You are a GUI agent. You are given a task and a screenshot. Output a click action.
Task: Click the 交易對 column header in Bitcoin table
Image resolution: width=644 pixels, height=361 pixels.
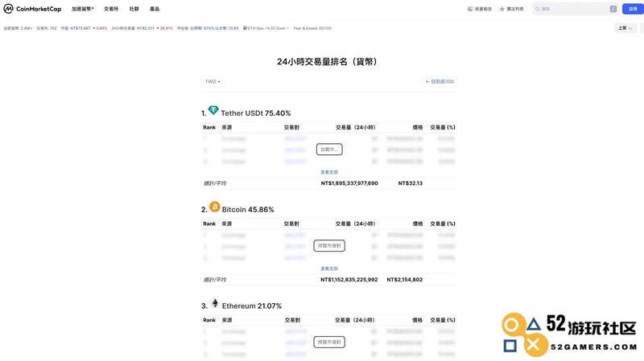pyautogui.click(x=291, y=224)
